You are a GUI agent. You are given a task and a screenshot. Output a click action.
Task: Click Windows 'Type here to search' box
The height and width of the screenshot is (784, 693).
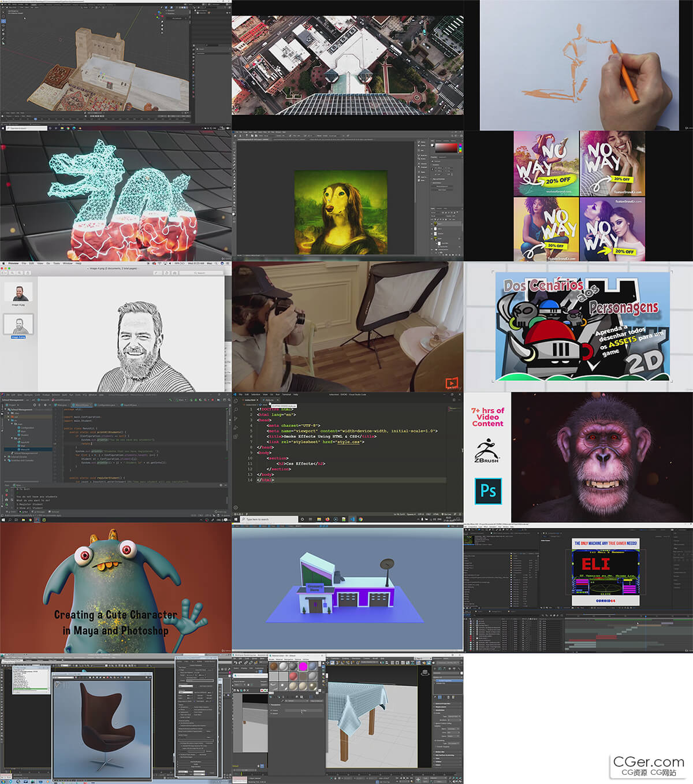click(270, 519)
